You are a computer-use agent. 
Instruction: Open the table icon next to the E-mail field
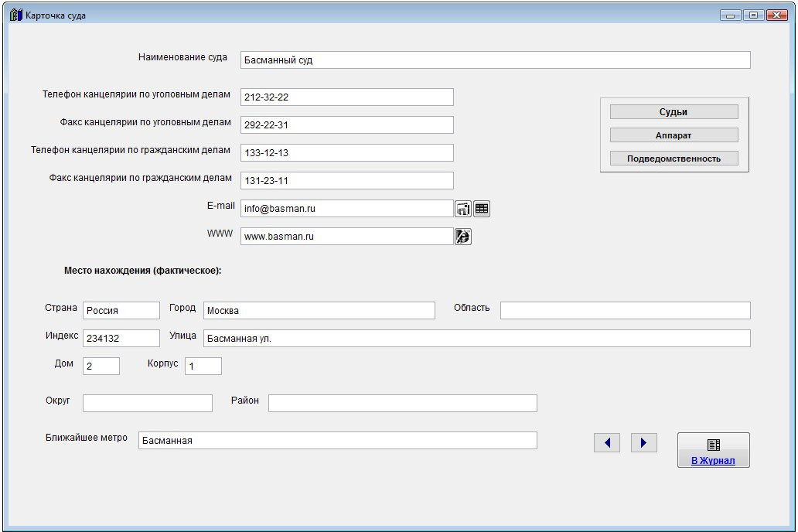click(x=482, y=209)
